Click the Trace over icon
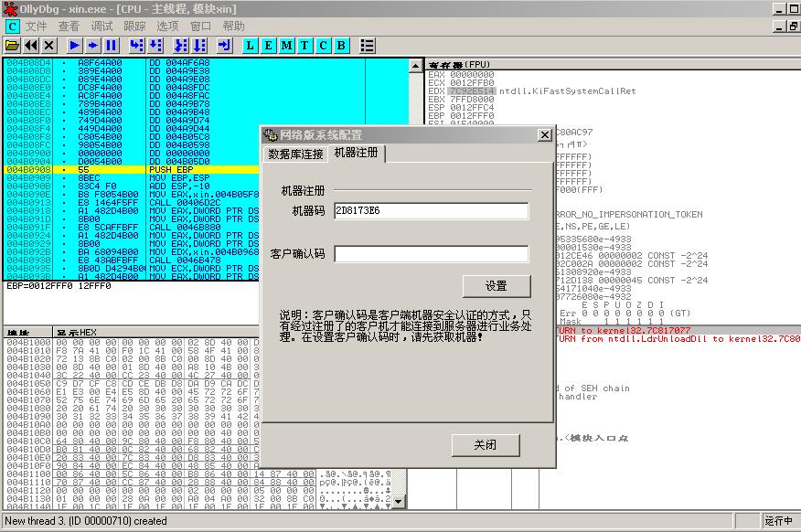Screen dimensions: 801x532 pyautogui.click(x=199, y=46)
